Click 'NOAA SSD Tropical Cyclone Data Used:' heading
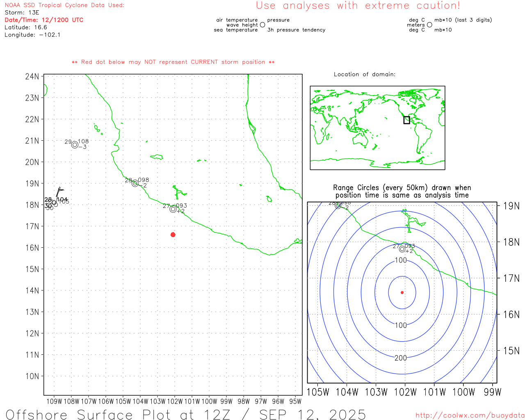Image resolution: width=525 pixels, height=420 pixels. (64, 5)
